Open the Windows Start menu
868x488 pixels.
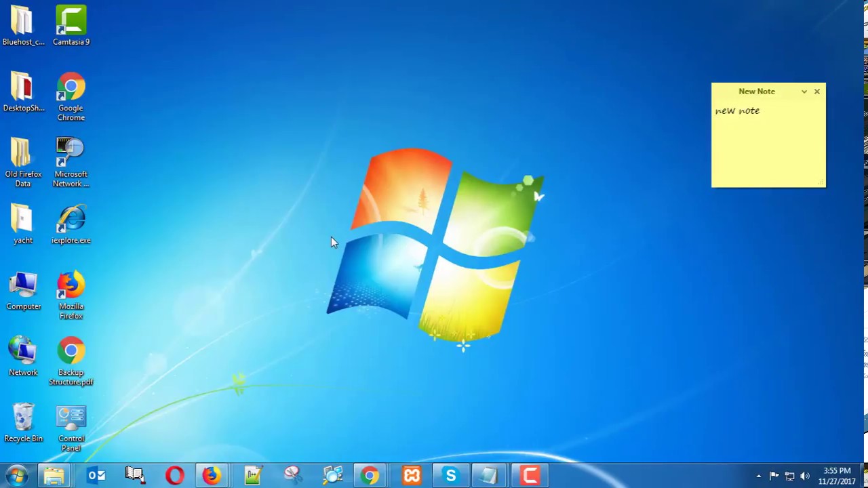(16, 475)
